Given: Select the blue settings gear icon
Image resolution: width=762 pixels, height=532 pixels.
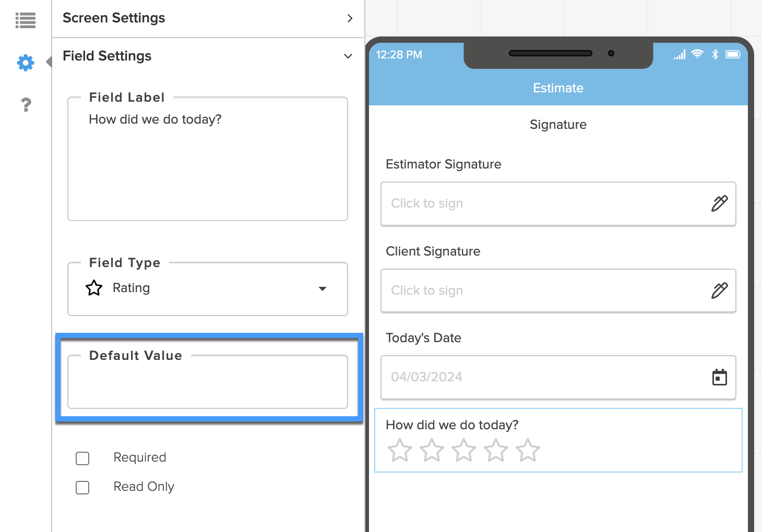Looking at the screenshot, I should [x=26, y=63].
